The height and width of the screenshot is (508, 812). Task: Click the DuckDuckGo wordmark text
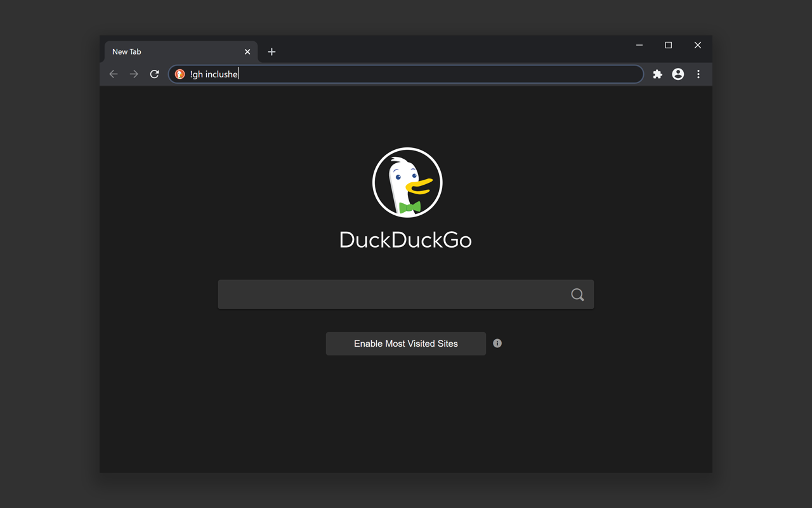(405, 240)
